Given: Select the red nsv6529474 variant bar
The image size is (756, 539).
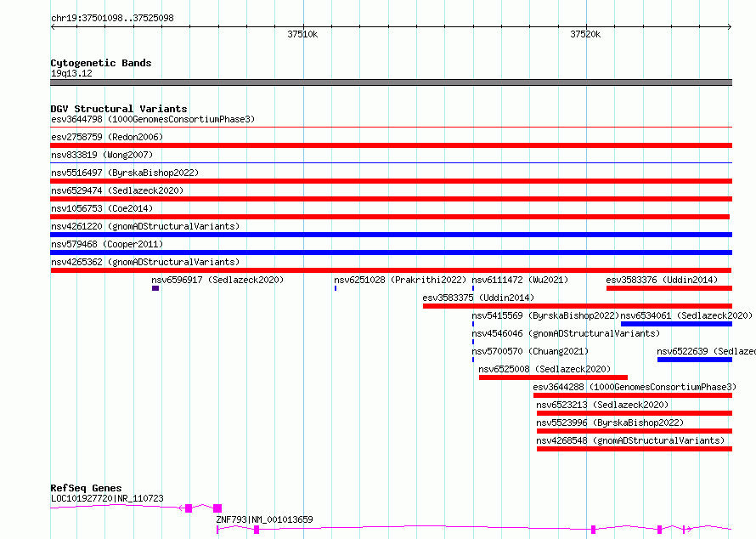Looking at the screenshot, I should tap(391, 199).
